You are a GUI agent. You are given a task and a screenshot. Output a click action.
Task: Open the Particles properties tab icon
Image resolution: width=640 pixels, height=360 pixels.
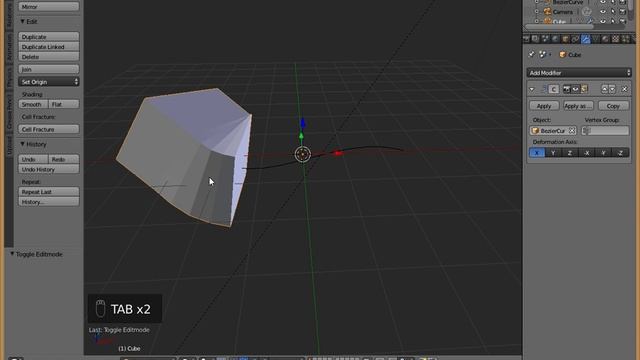coord(625,39)
